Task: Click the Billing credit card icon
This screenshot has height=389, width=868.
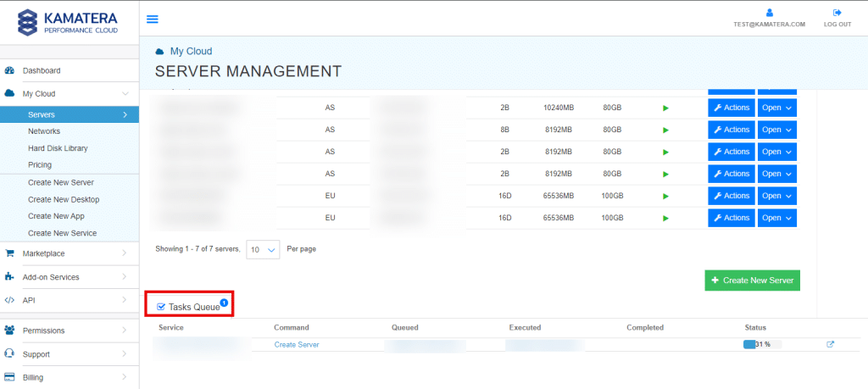Action: coord(9,377)
